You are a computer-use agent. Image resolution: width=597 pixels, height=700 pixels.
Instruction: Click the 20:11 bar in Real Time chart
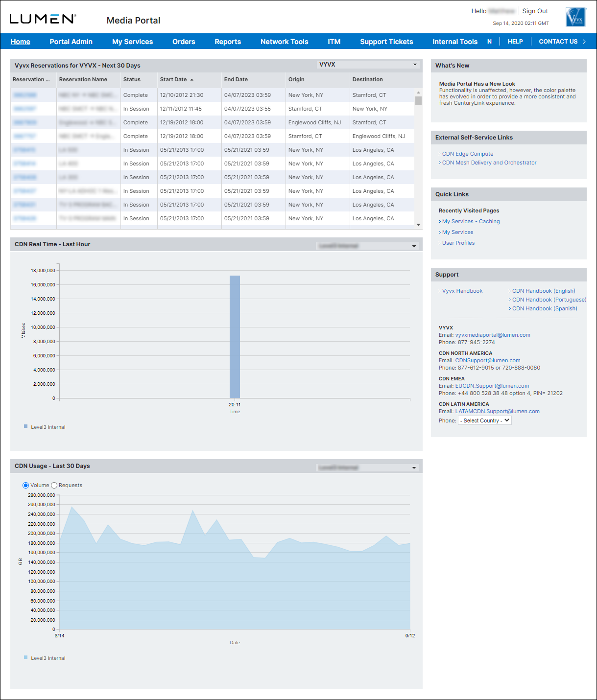point(235,337)
